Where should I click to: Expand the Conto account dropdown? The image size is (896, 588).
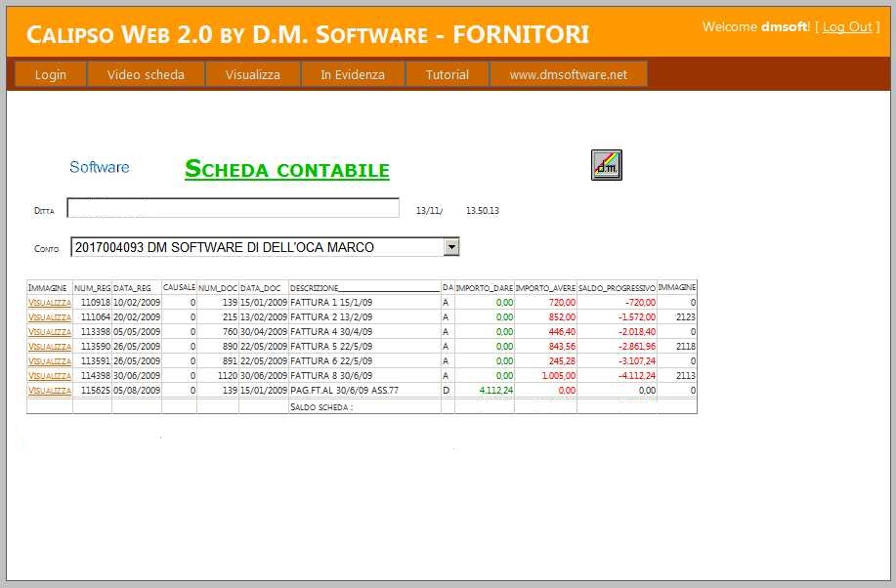pyautogui.click(x=451, y=247)
